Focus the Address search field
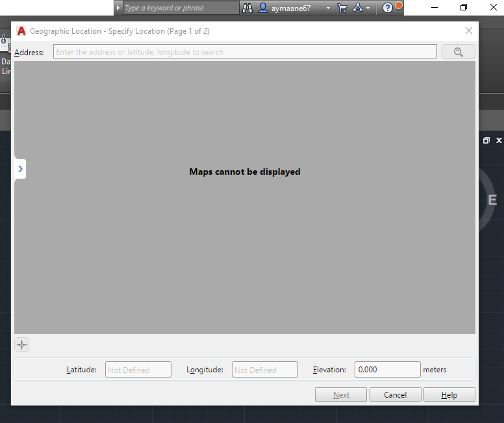 [245, 52]
